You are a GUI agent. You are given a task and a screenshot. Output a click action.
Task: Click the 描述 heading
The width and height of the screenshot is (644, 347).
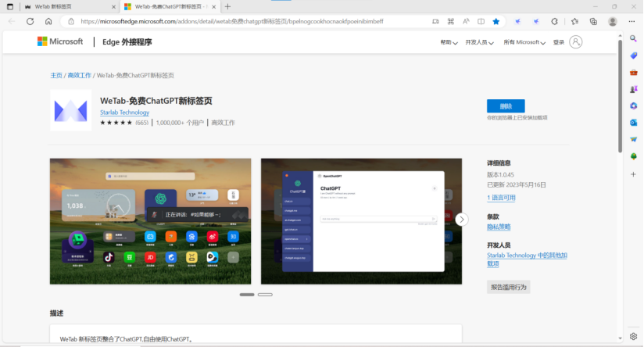57,313
